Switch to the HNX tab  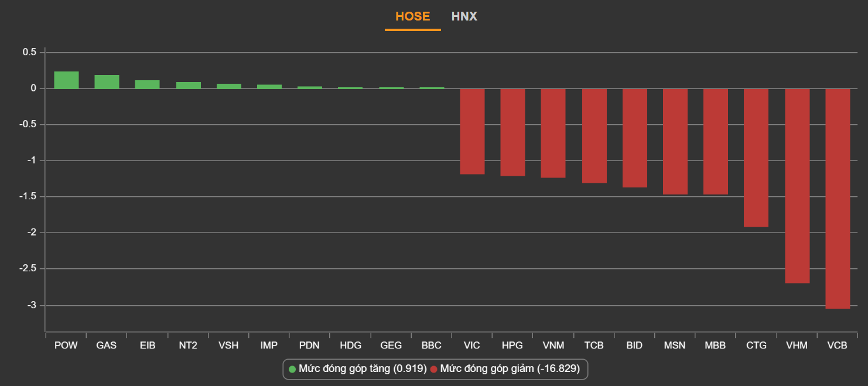click(464, 16)
